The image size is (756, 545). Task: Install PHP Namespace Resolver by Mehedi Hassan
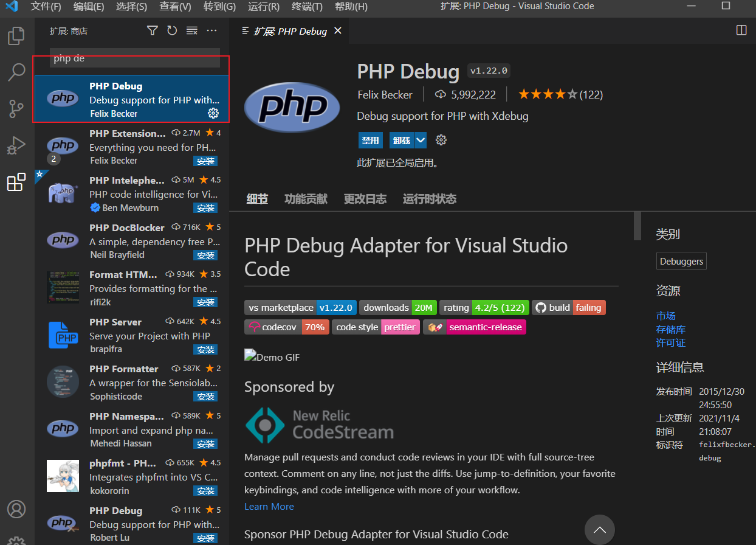[205, 444]
